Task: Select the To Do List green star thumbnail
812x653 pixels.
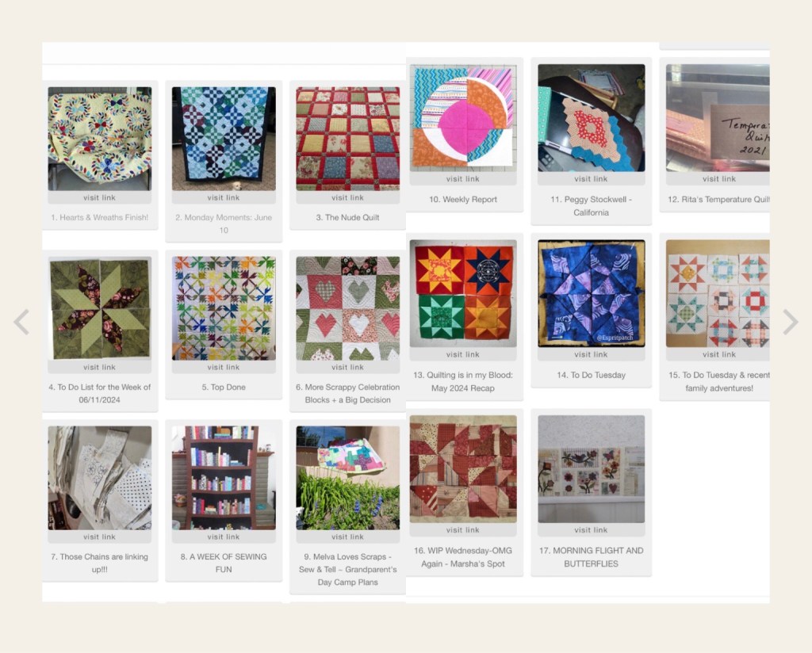Action: coord(99,308)
